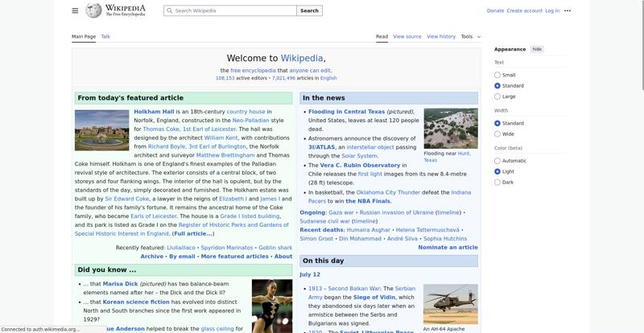Open the Sir Edward Coke link
Viewport: 644px width, 333px height.
pyautogui.click(x=127, y=199)
